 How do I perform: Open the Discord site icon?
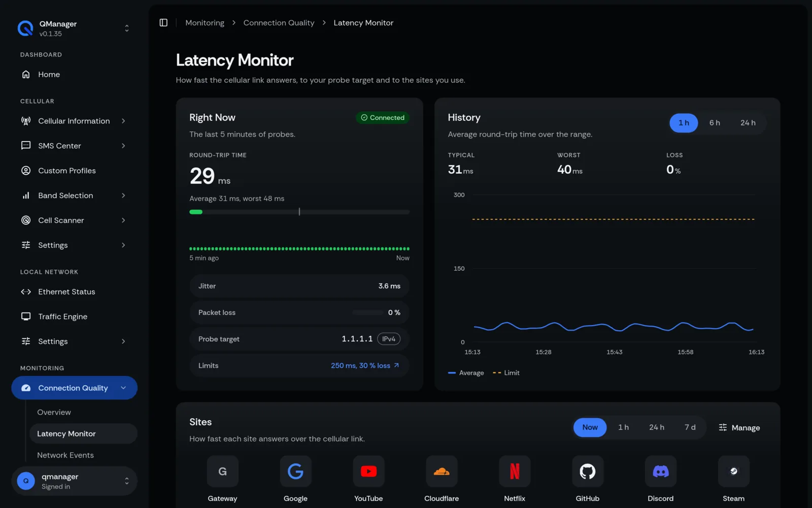[x=661, y=471]
